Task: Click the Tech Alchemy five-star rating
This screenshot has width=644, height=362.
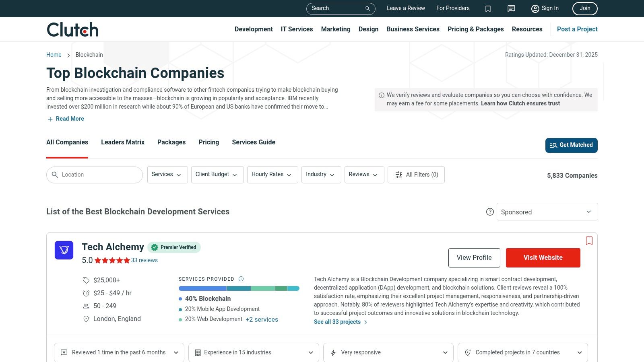Action: click(x=112, y=260)
